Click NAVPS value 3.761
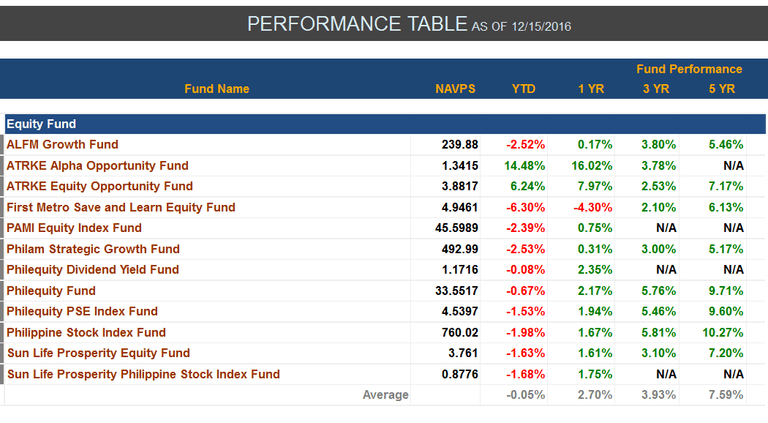Image resolution: width=768 pixels, height=423 pixels. click(463, 353)
